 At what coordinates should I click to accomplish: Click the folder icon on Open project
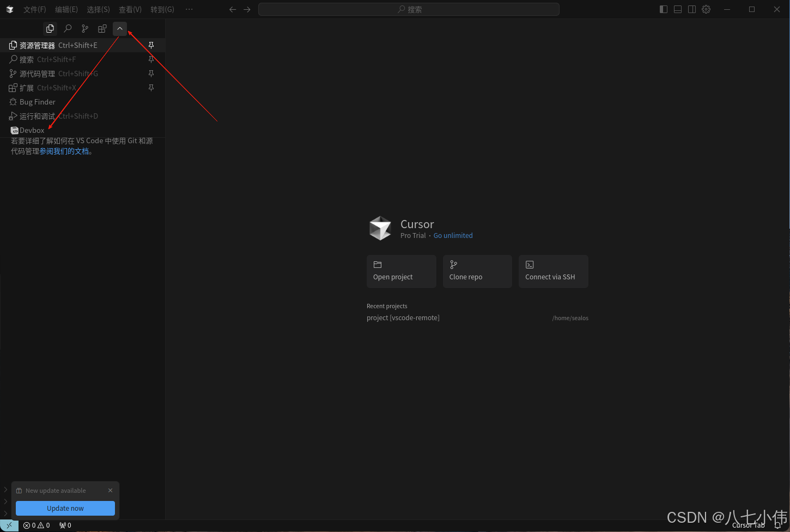pyautogui.click(x=378, y=265)
